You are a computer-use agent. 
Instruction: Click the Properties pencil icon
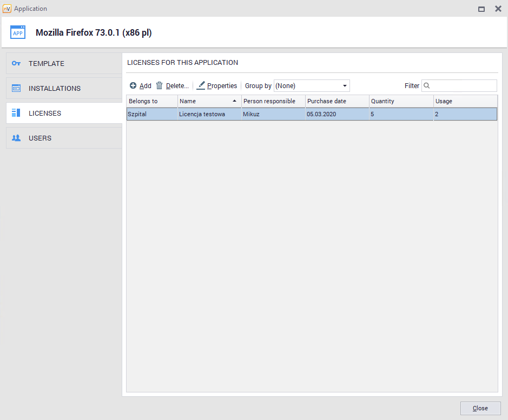[x=201, y=85]
